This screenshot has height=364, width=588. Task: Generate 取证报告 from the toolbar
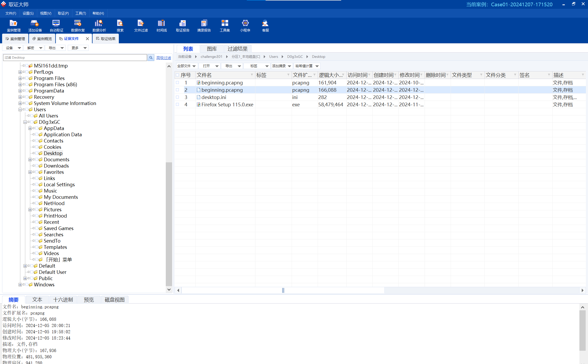point(182,26)
